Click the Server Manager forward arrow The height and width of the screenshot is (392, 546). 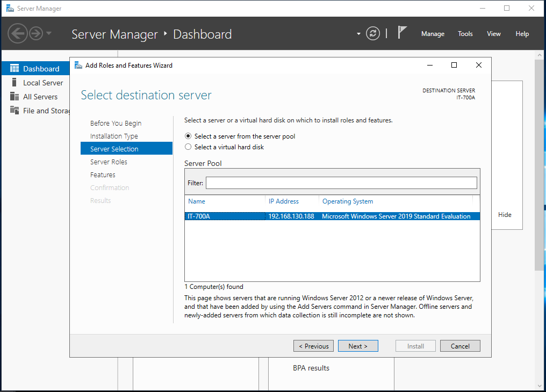(36, 34)
